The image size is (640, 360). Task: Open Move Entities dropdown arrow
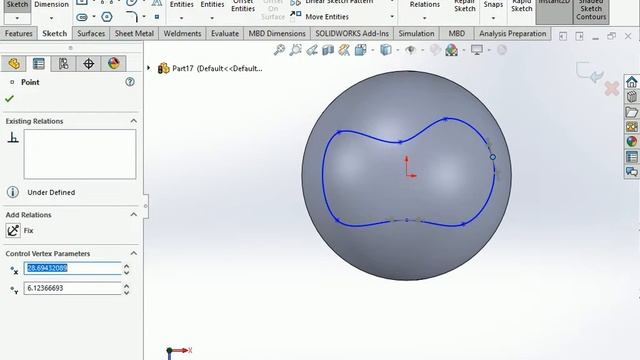(x=392, y=17)
